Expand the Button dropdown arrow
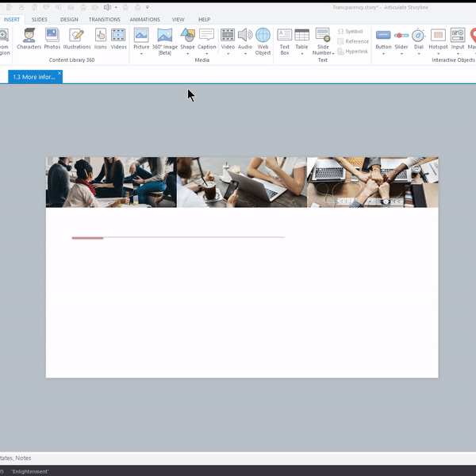 (x=383, y=54)
